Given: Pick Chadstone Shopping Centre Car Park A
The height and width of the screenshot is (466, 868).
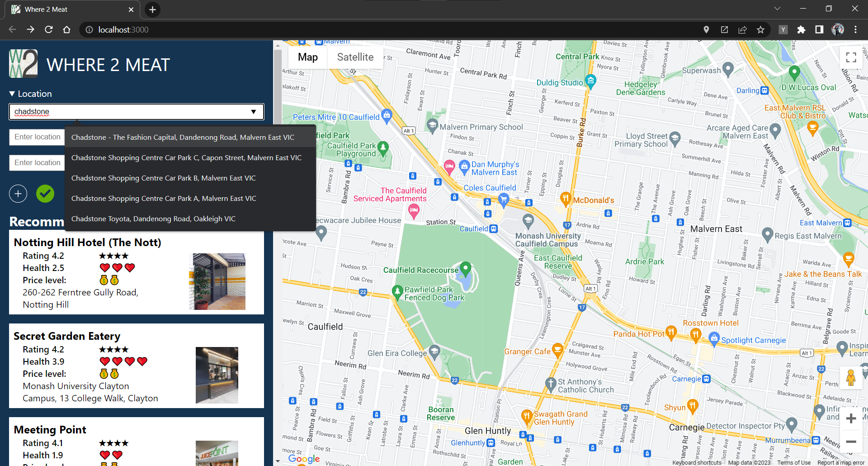Looking at the screenshot, I should (x=190, y=198).
